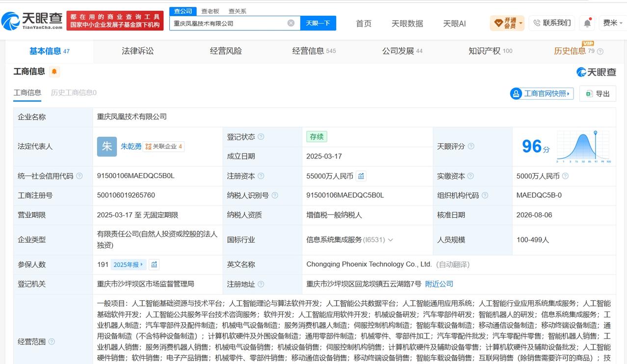The height and width of the screenshot is (364, 627).
Task: Expand the 2025年报 report selector
Action: 129,264
